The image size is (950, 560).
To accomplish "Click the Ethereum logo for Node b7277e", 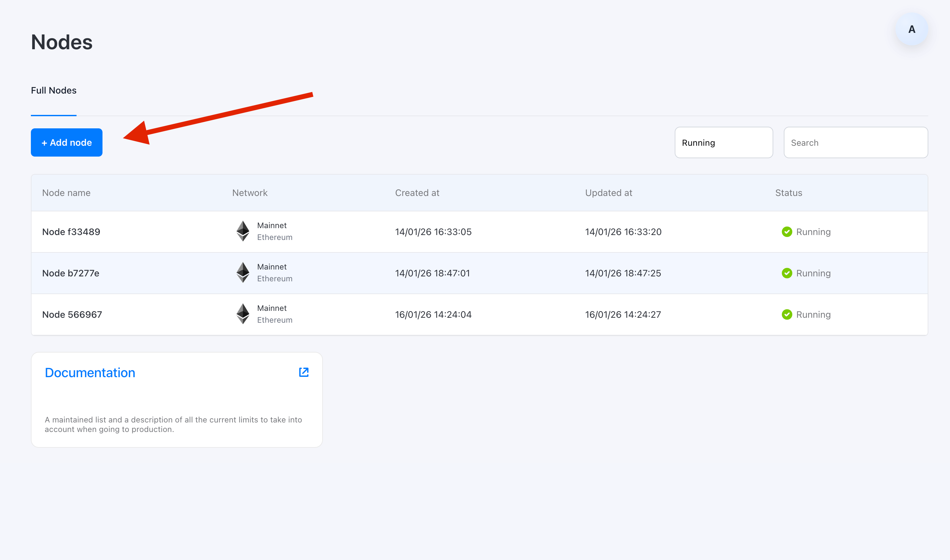I will [x=243, y=272].
